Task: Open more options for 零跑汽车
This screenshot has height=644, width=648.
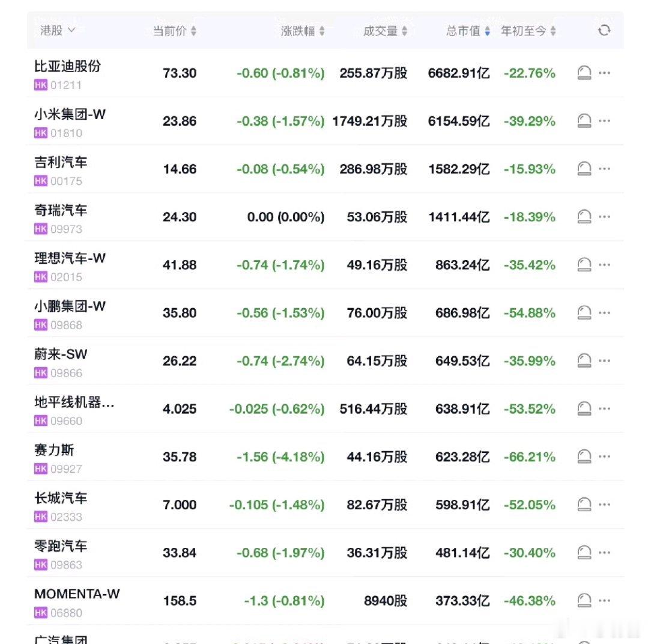Action: pos(604,552)
